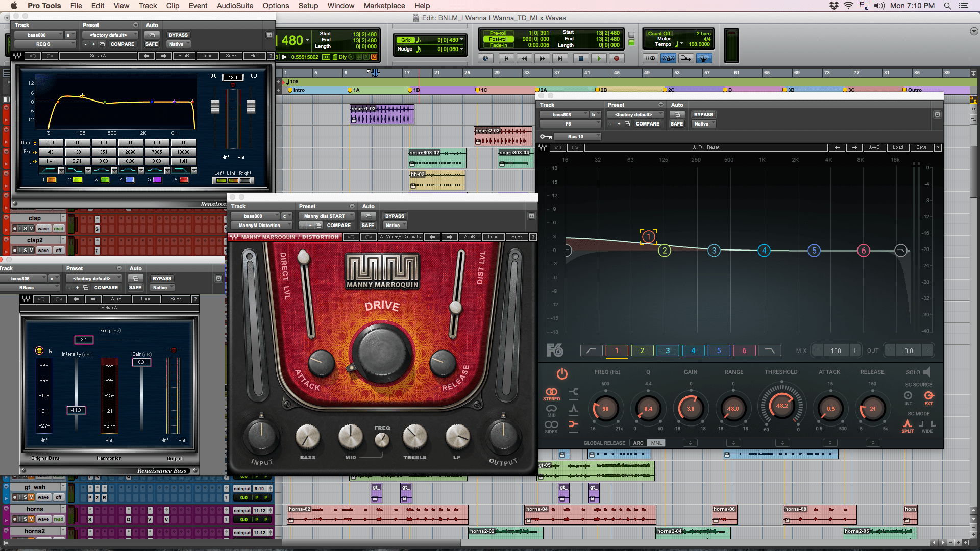Click the redo arrow in the REQ 6 toolbar
Screen dimensions: 980x551
tap(50, 56)
